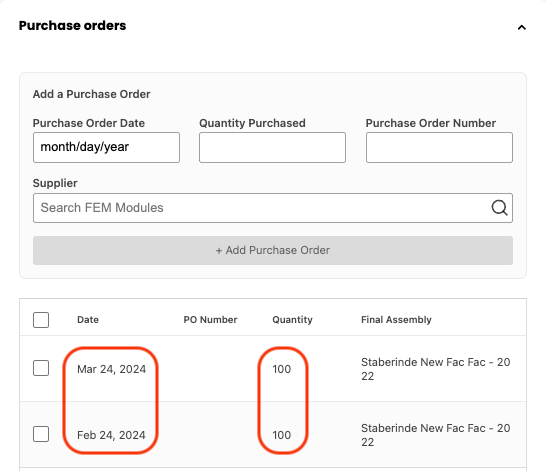Click quantity 100 in the February row
The height and width of the screenshot is (471, 545).
[x=282, y=435]
